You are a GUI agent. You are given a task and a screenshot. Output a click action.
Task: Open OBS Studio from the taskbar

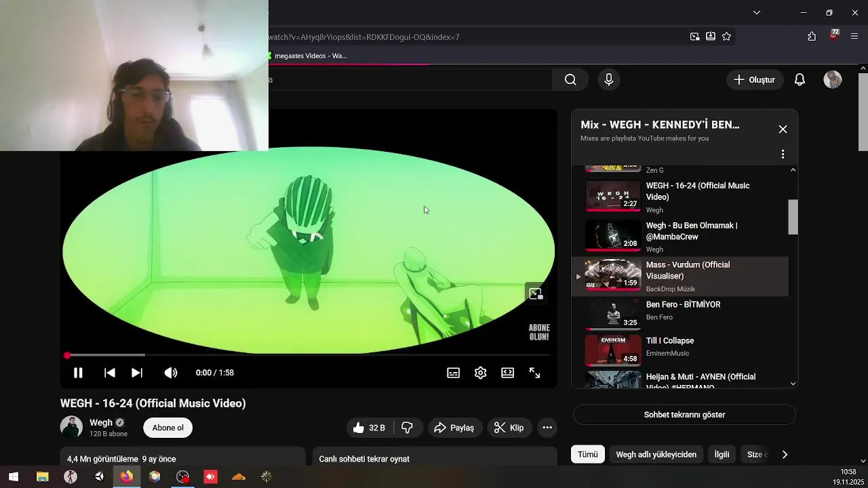[182, 477]
